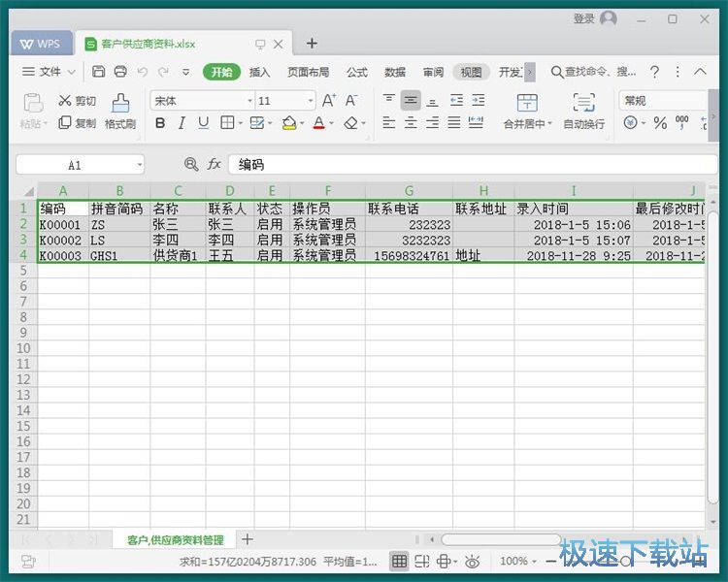Screen dimensions: 728x582
Task: Switch to the 数据 tab
Action: tap(395, 73)
